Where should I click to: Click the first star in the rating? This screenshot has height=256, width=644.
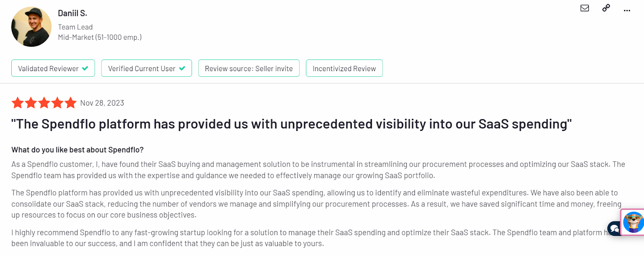(18, 103)
